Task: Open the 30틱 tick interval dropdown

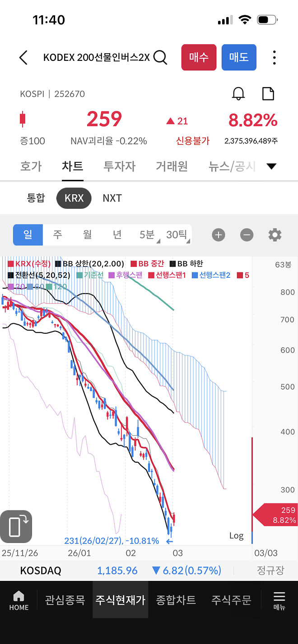Action: click(x=177, y=235)
